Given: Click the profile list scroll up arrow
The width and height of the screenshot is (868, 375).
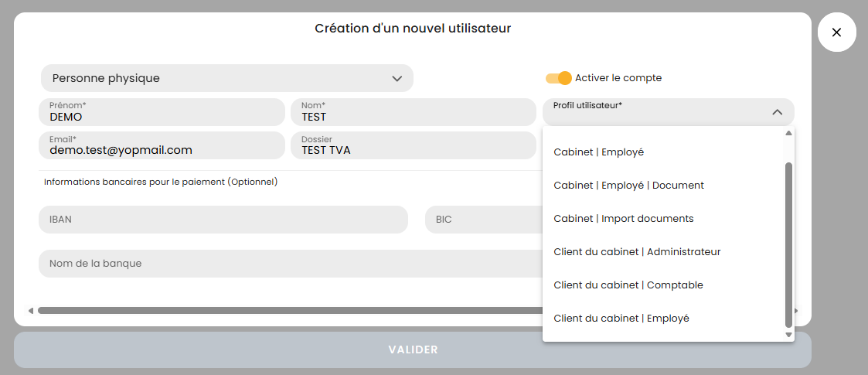Looking at the screenshot, I should [788, 133].
